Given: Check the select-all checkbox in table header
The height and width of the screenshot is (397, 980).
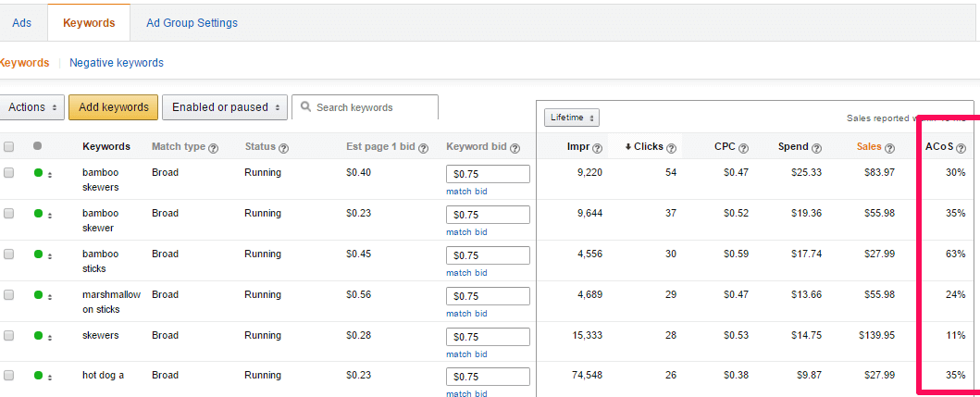Looking at the screenshot, I should click(x=9, y=146).
